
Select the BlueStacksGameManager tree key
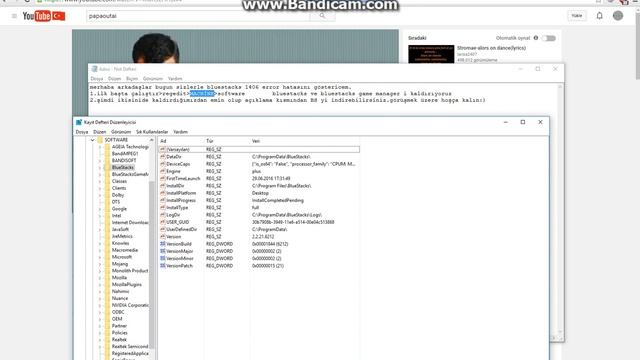click(130, 174)
